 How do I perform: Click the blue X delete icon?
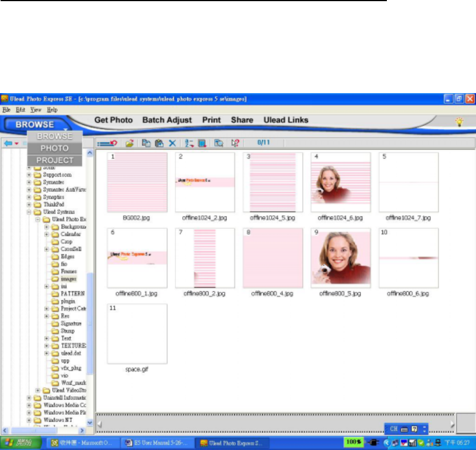[x=173, y=143]
